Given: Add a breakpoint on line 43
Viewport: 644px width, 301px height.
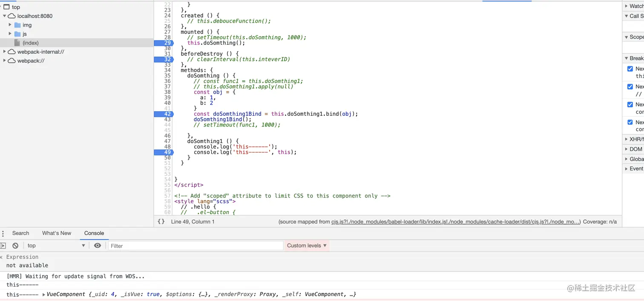Looking at the screenshot, I should pos(167,119).
